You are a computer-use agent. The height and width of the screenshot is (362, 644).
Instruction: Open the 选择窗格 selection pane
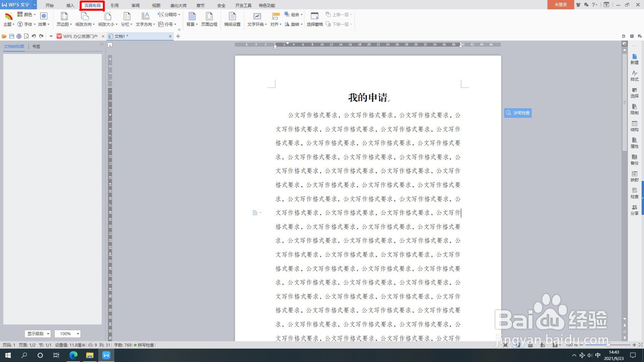click(x=315, y=19)
